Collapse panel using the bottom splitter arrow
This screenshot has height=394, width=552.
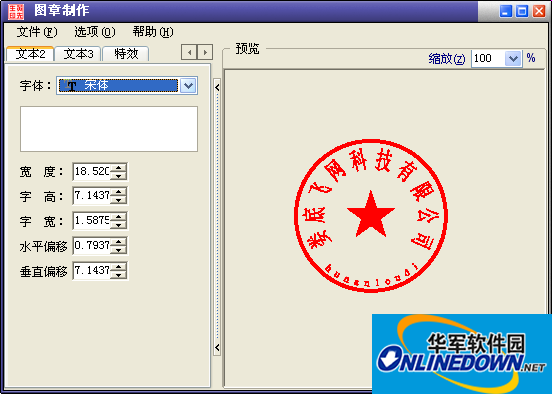click(217, 348)
